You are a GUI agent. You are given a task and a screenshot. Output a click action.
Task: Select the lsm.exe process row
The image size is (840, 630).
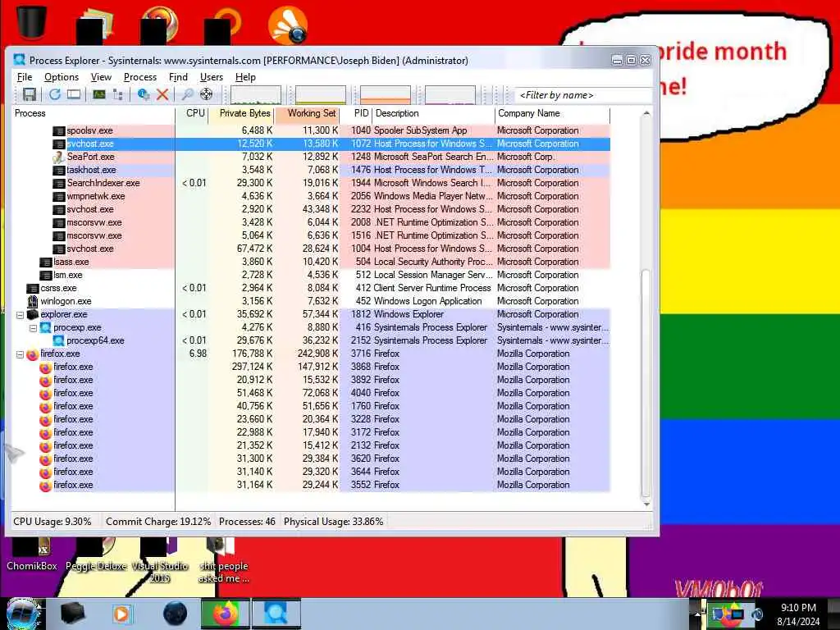pyautogui.click(x=311, y=275)
